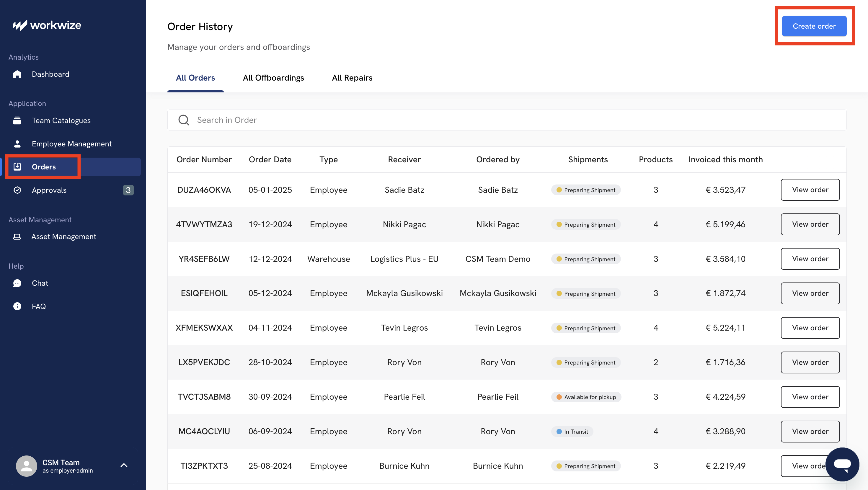
Task: Click receiver Tevin Legros
Action: point(404,328)
